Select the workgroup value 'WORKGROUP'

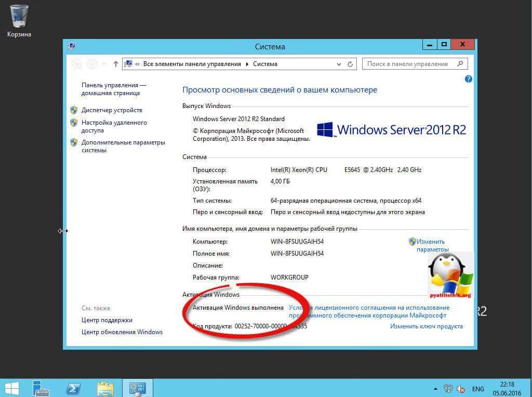pos(289,277)
